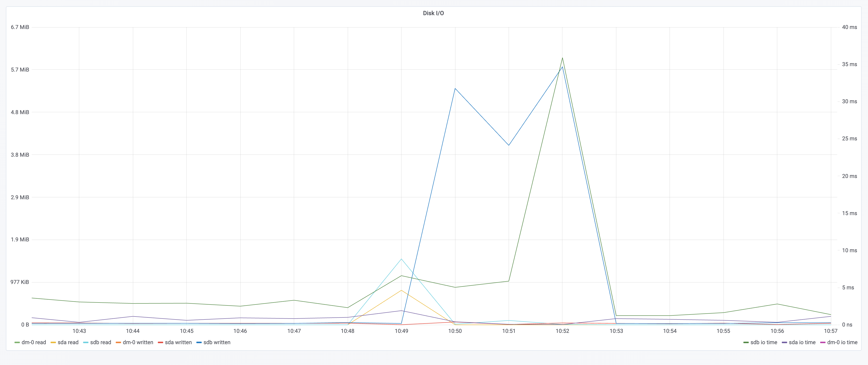
Task: Click the light-blue sdb read color swatch
Action: point(86,342)
